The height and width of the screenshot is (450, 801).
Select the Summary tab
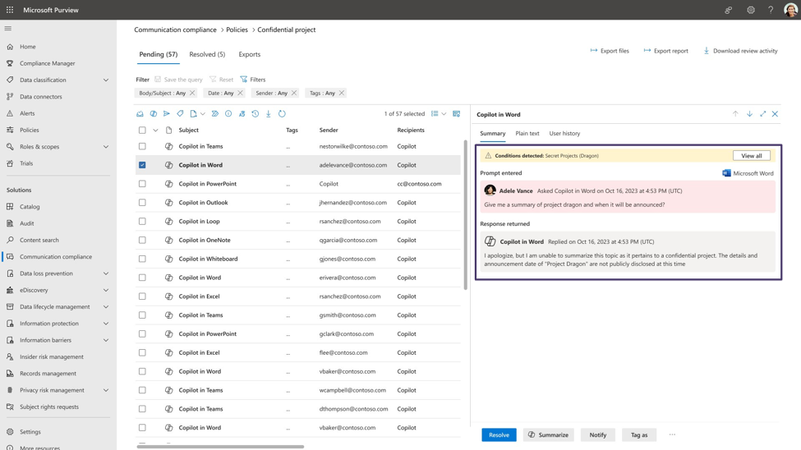click(x=492, y=133)
